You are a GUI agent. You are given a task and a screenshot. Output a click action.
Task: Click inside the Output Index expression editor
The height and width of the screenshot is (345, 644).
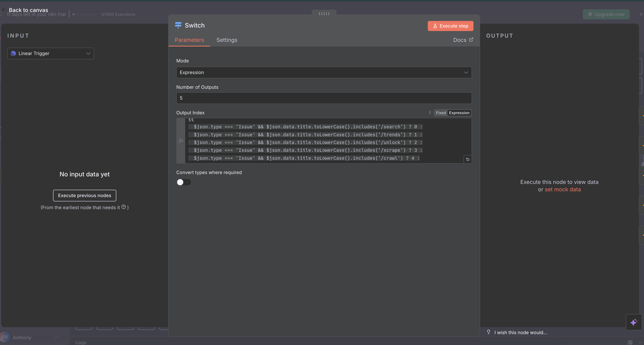[x=328, y=141]
